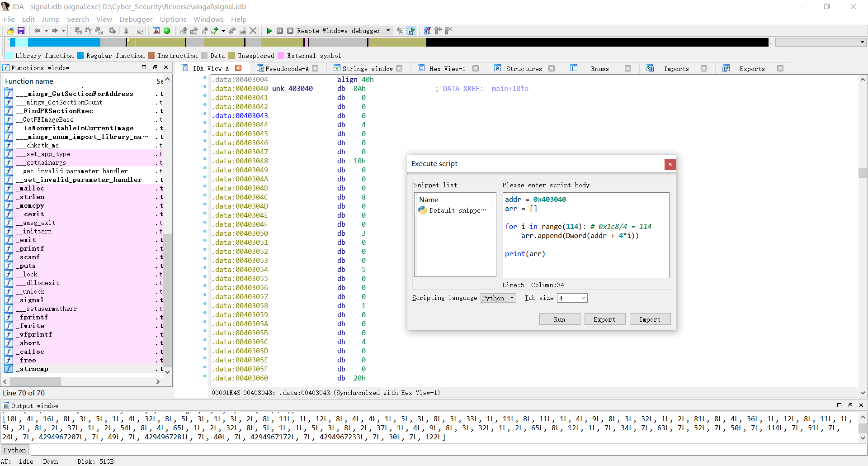Jump back with the left arrow icon
The height and width of the screenshot is (466, 868).
38,31
